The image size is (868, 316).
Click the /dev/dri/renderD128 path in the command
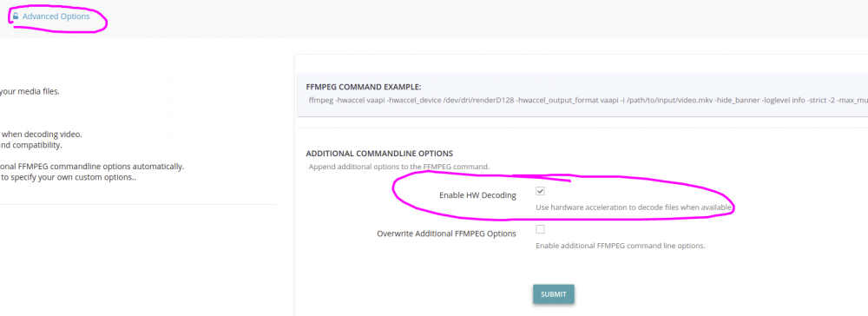pos(480,101)
